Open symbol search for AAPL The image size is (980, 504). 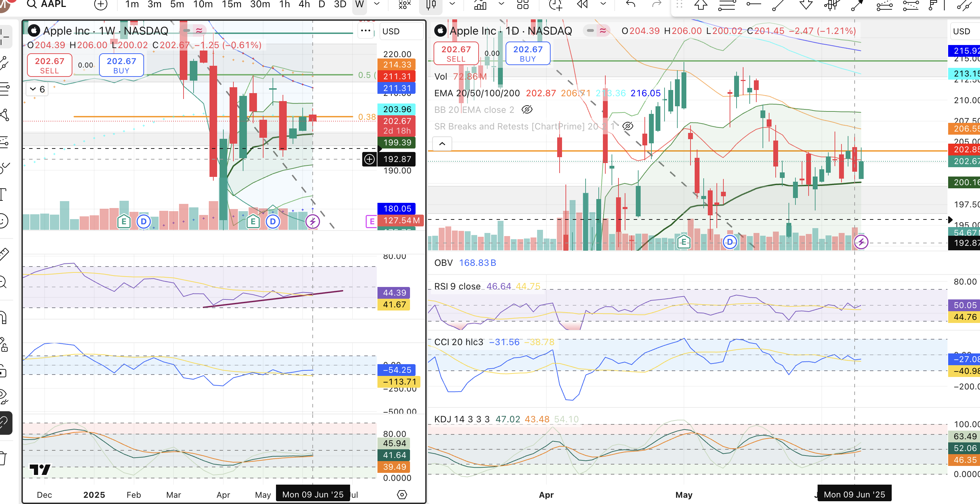point(46,4)
